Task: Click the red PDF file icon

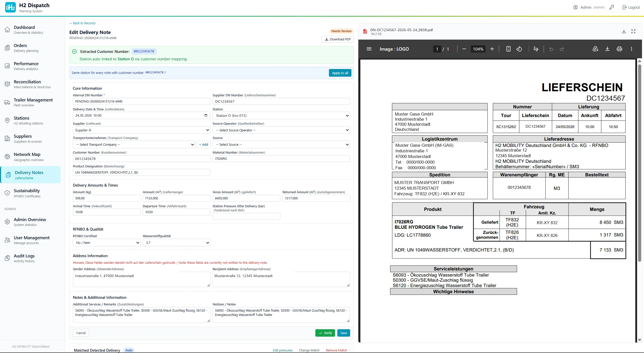Action: click(x=365, y=31)
